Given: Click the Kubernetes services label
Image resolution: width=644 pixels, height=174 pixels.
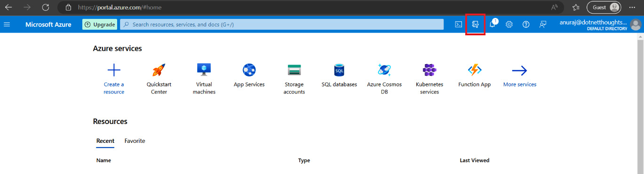Looking at the screenshot, I should [429, 88].
